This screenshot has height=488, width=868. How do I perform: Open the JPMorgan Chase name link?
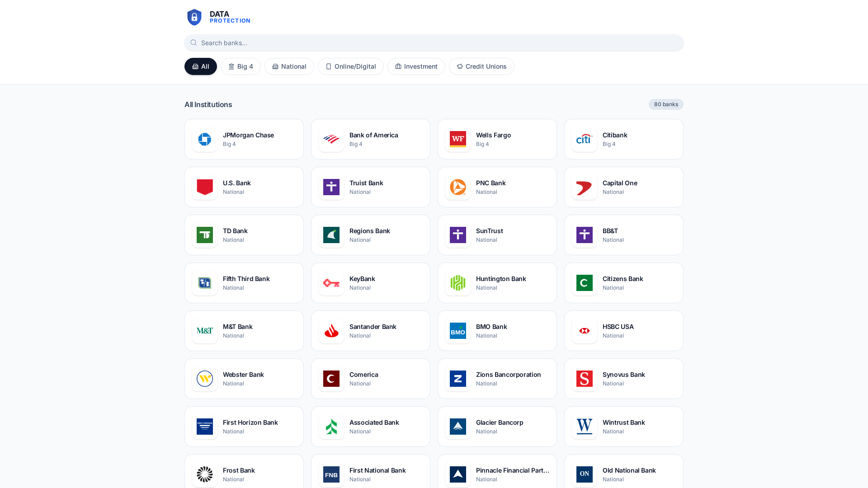(x=248, y=135)
